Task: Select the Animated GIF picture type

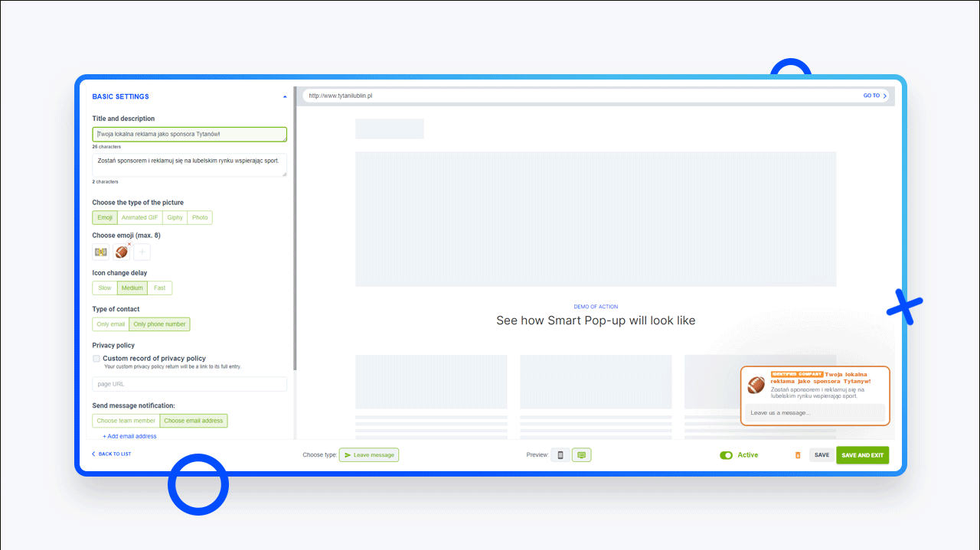Action: [139, 218]
